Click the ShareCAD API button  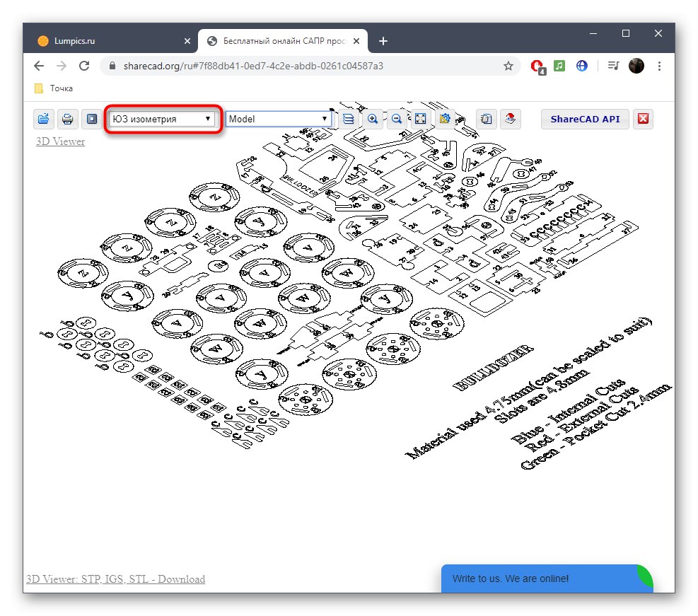click(x=584, y=119)
